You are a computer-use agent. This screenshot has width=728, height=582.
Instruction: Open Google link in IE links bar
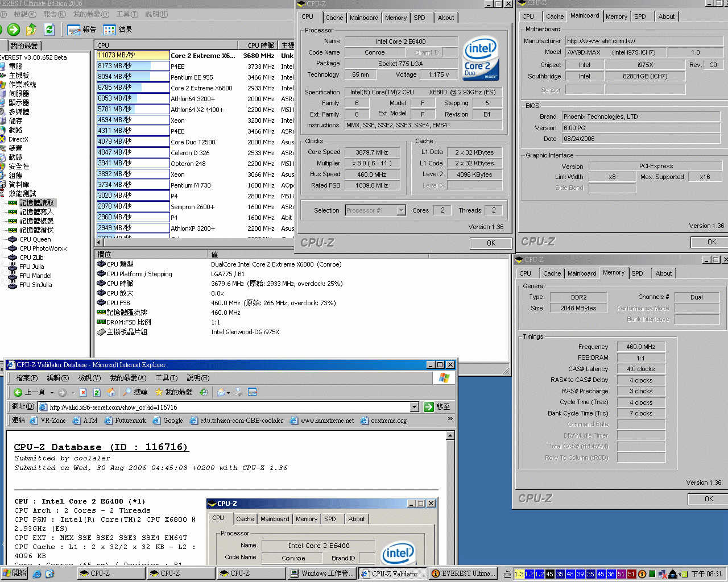pyautogui.click(x=168, y=421)
